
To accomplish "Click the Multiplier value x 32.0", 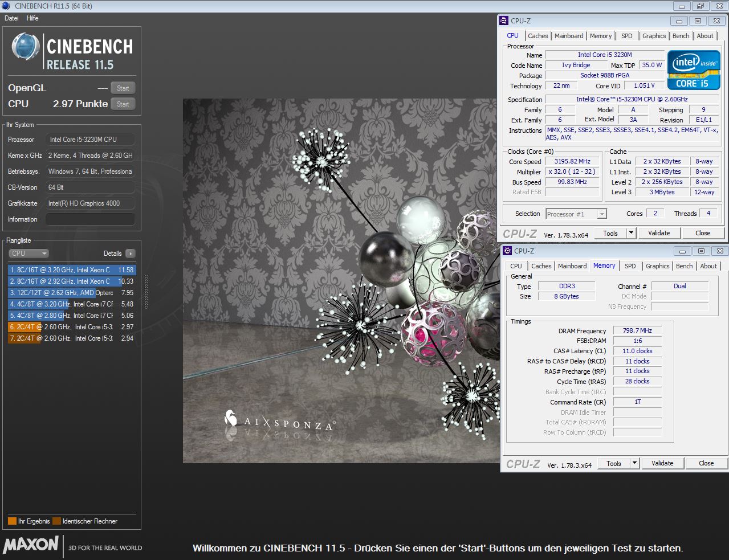I will pos(572,171).
